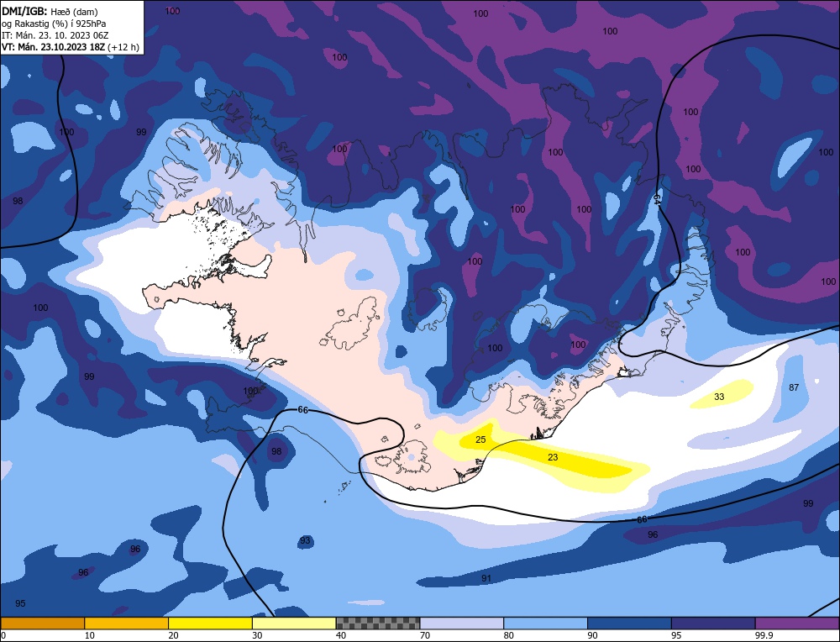This screenshot has width=840, height=642.
Task: Select the '33' value in the pale yellow patch
Action: pos(719,397)
